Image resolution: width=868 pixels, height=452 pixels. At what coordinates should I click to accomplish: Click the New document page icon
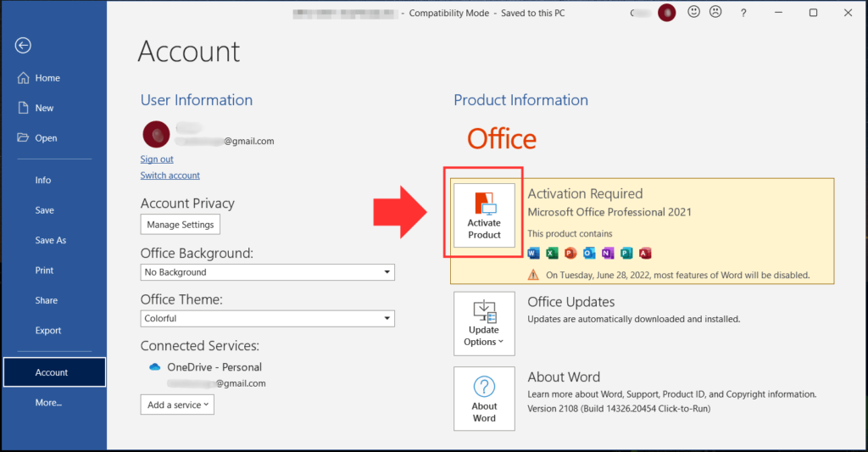[23, 108]
